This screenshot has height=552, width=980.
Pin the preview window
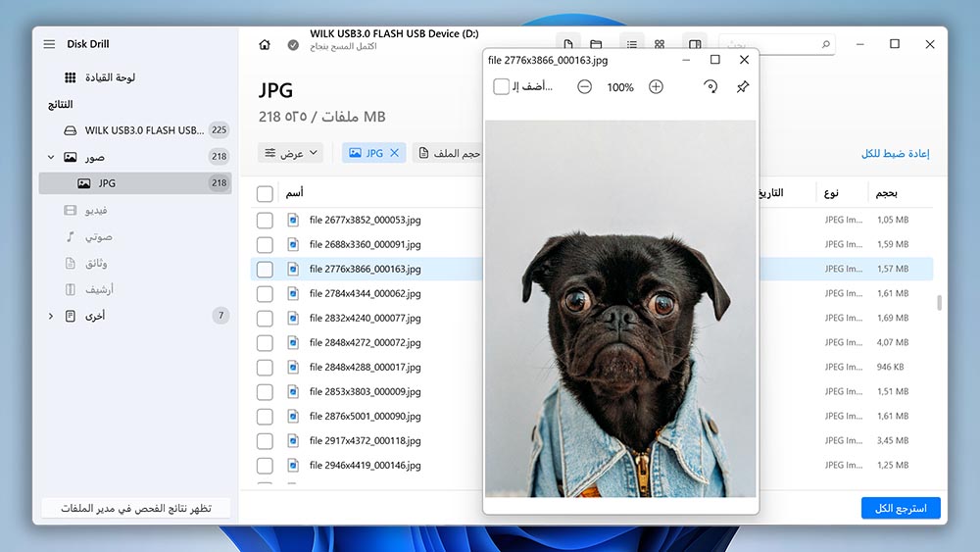pos(743,87)
